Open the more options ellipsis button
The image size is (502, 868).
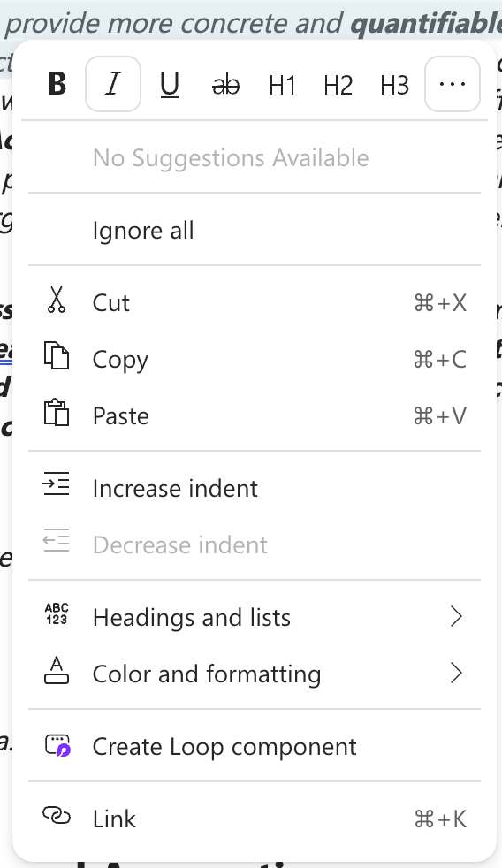click(453, 84)
